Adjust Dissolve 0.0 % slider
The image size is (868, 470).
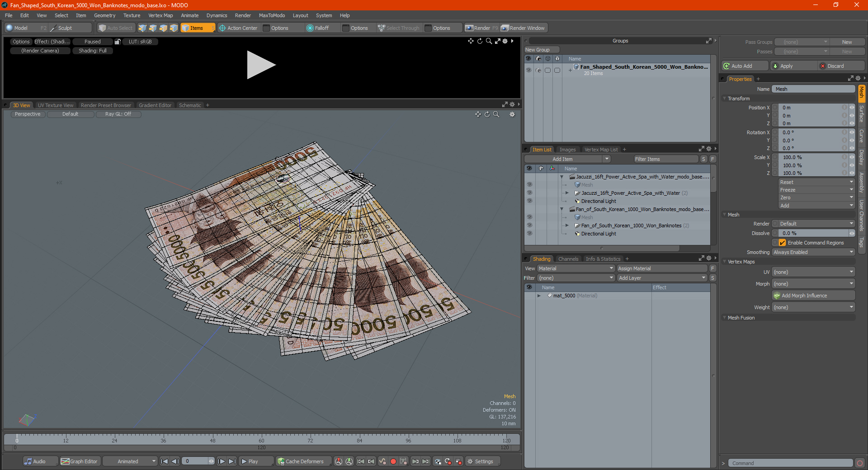(813, 233)
